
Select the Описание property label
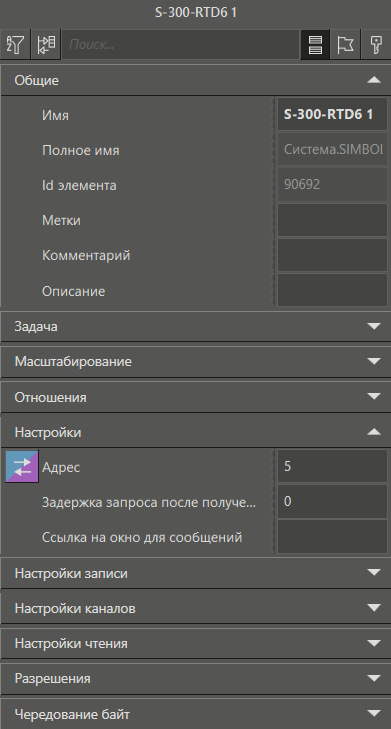(73, 291)
